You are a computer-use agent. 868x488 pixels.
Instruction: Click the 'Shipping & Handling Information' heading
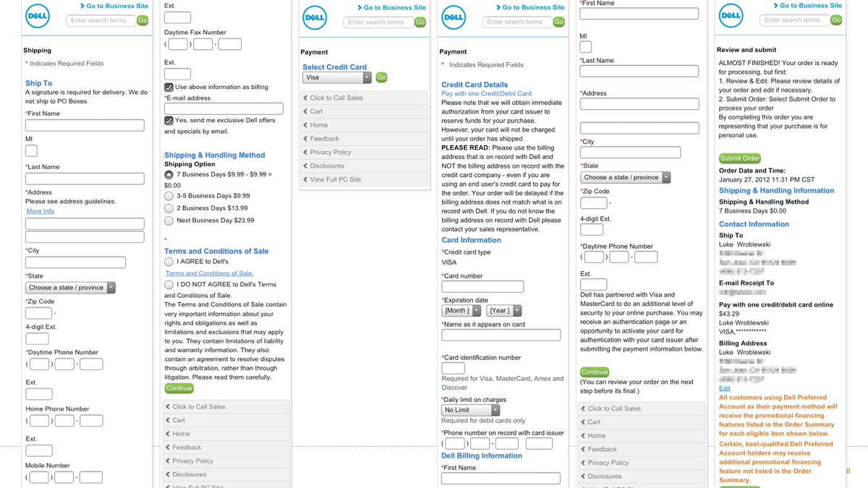click(x=776, y=191)
